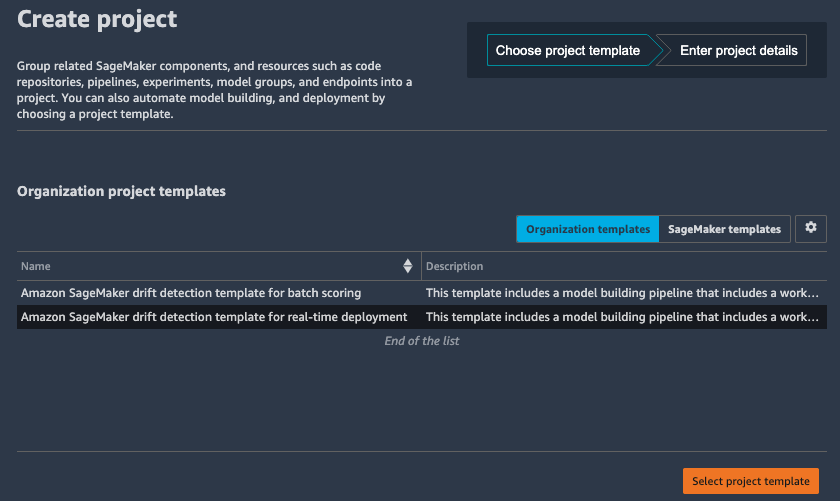This screenshot has width=840, height=501.
Task: Click the End of the list label
Action: pyautogui.click(x=422, y=341)
